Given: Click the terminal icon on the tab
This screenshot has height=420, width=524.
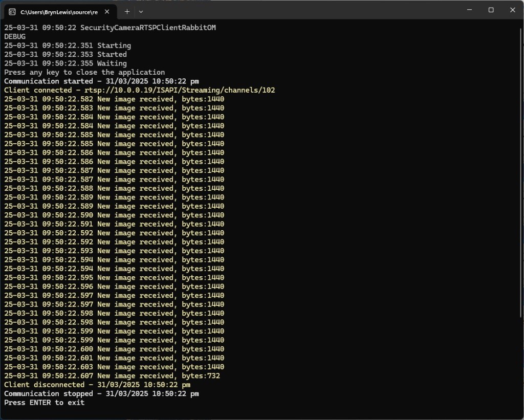Looking at the screenshot, I should coord(12,11).
